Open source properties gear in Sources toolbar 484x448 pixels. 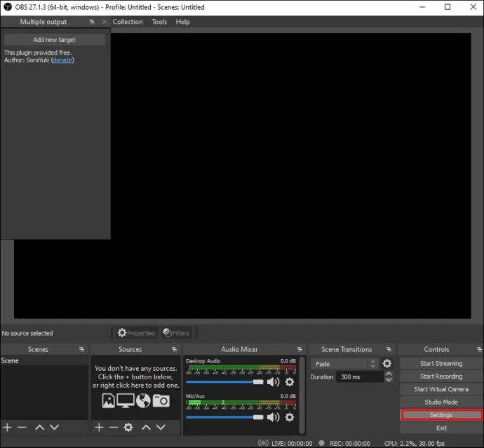click(128, 428)
